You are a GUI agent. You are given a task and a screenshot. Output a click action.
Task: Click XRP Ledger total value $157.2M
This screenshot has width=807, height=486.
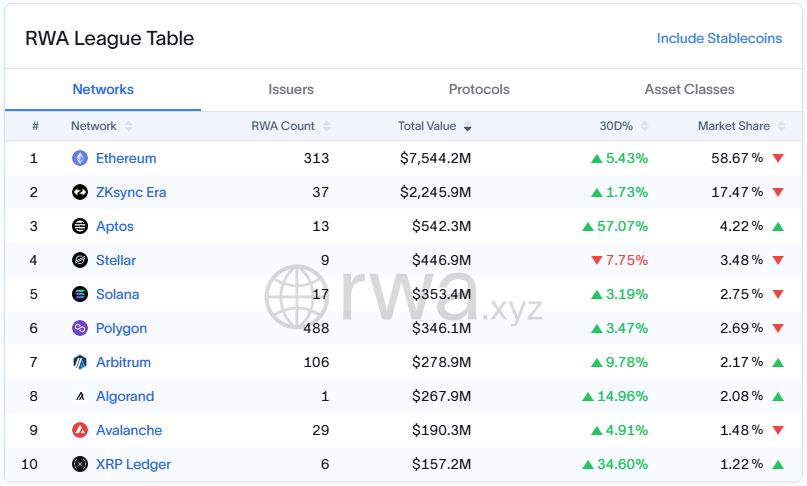pos(442,464)
